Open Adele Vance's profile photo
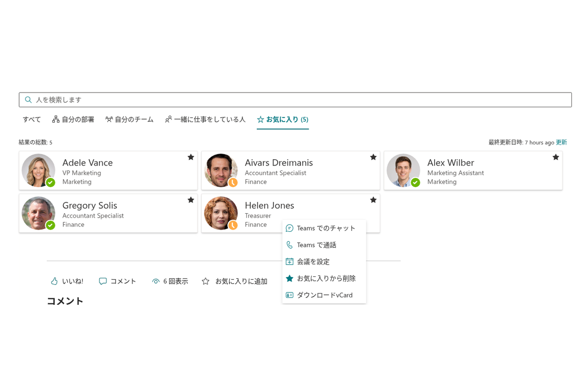The image size is (588, 392). [x=38, y=171]
